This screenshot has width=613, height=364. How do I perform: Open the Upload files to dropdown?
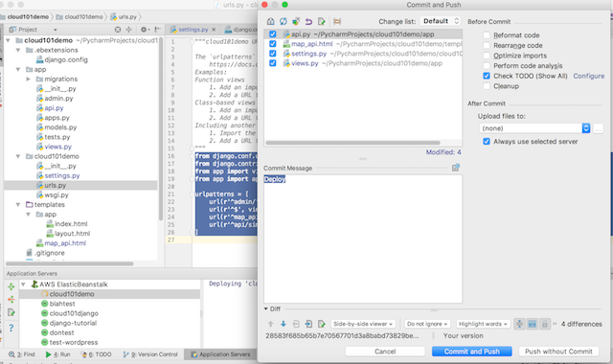[534, 128]
